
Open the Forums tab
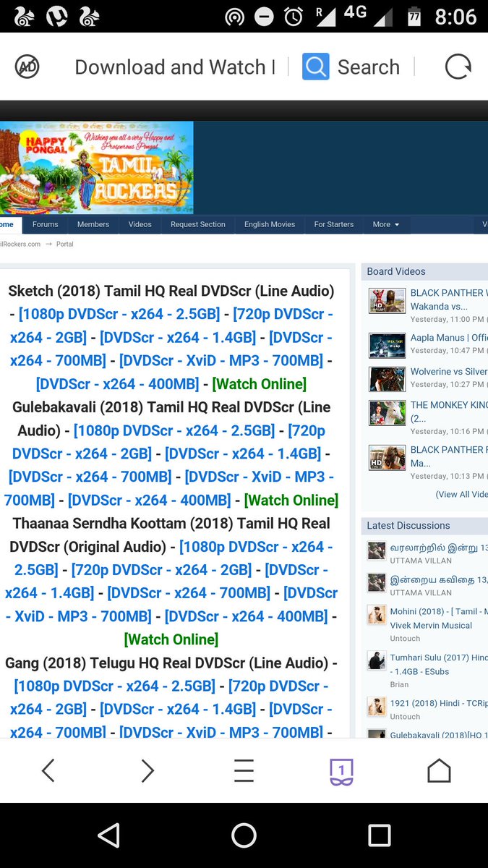[45, 224]
